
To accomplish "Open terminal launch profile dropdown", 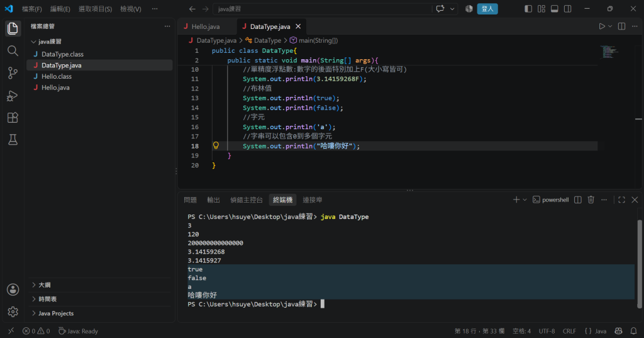I will point(525,200).
